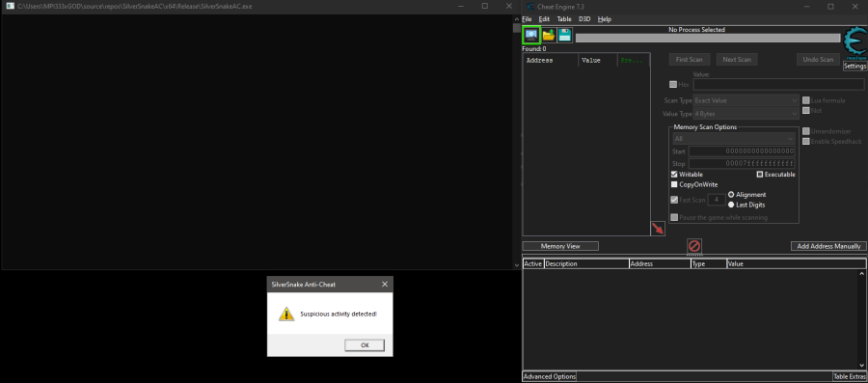Open the File menu
The image size is (868, 383).
click(x=527, y=19)
